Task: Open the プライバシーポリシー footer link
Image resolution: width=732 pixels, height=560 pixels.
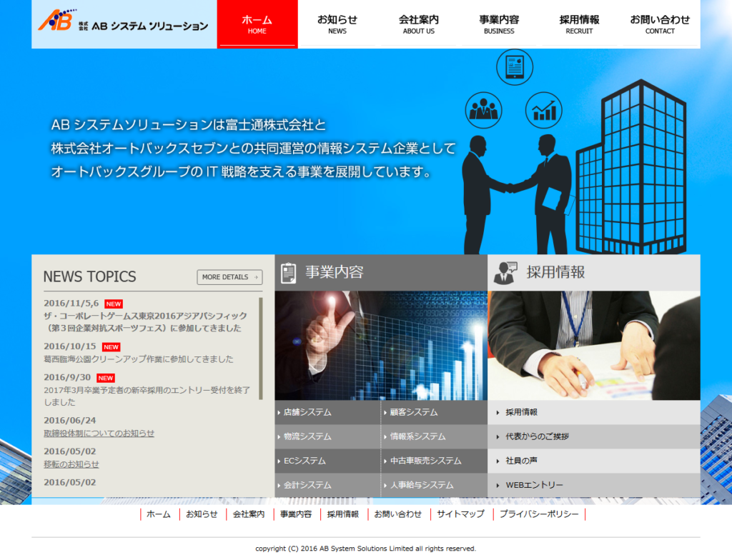Action: [539, 514]
